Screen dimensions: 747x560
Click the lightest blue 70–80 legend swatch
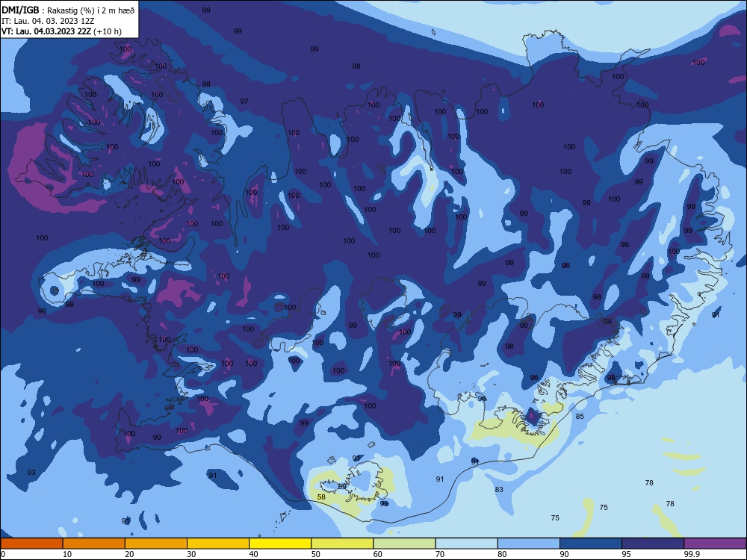467,544
